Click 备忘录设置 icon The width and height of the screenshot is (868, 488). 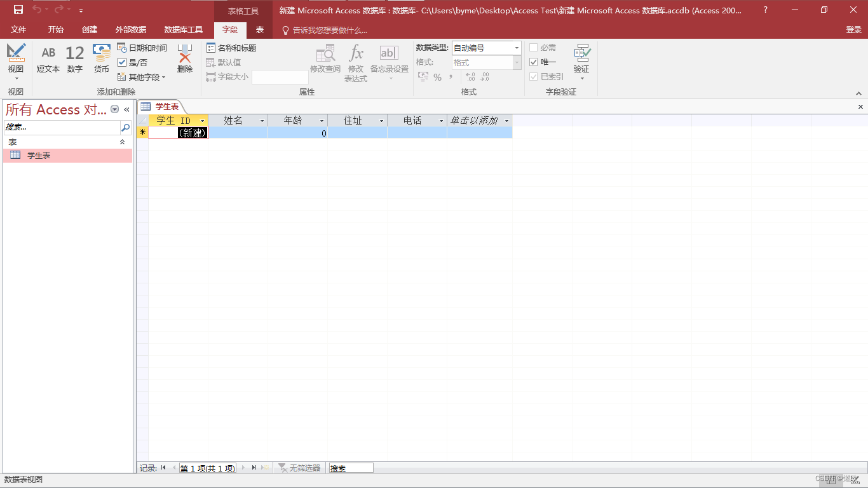click(x=389, y=53)
